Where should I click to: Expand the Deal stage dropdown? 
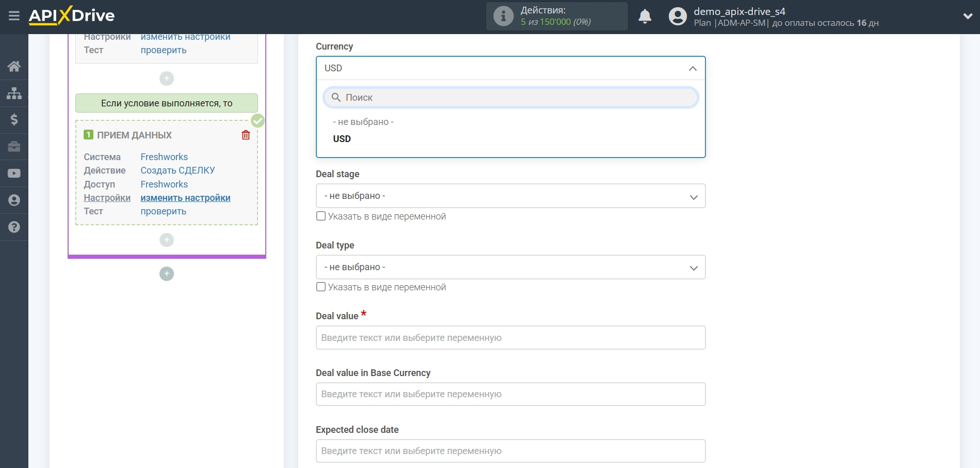[x=510, y=196]
